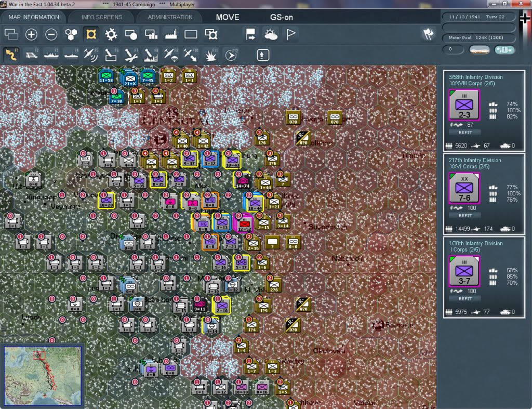Click the empty rectangle toolbar icon

click(x=191, y=34)
